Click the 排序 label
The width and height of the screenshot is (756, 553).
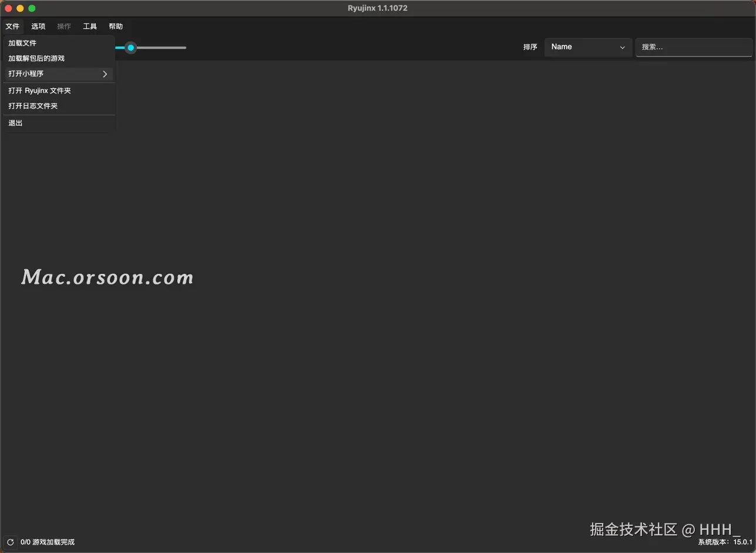[x=530, y=47]
